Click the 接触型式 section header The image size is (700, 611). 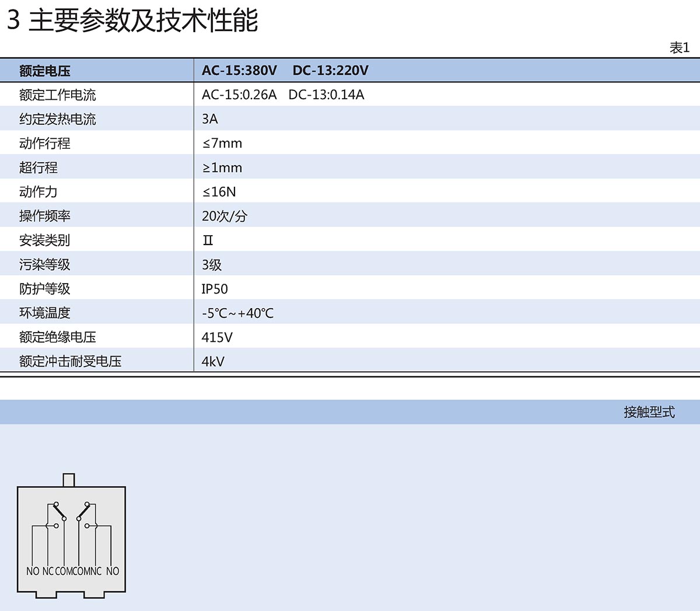649,412
